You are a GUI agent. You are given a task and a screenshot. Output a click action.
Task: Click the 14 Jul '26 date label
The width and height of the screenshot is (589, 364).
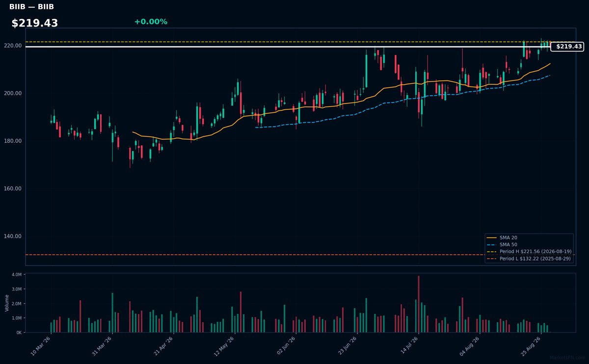tap(408, 346)
